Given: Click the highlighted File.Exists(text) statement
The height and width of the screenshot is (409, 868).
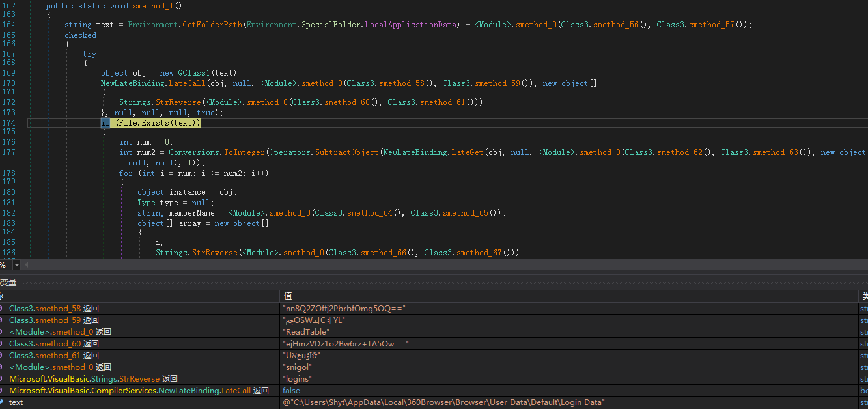Looking at the screenshot, I should [x=158, y=123].
